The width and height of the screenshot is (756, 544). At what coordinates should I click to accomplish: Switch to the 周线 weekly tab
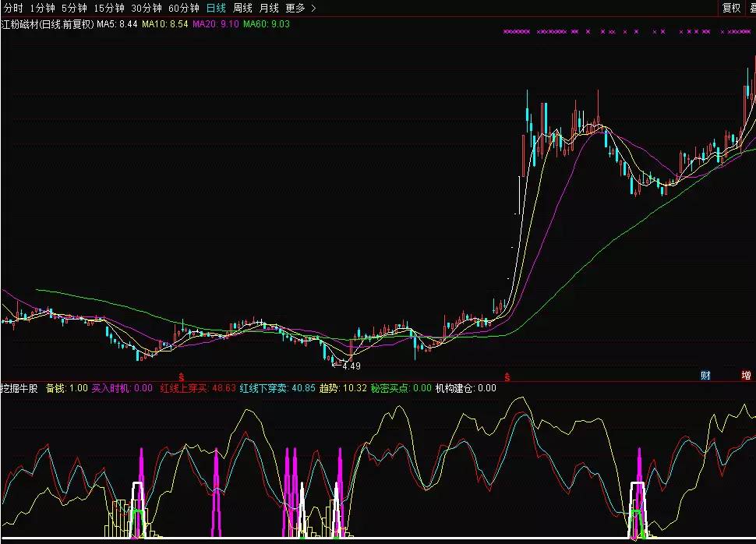click(244, 7)
